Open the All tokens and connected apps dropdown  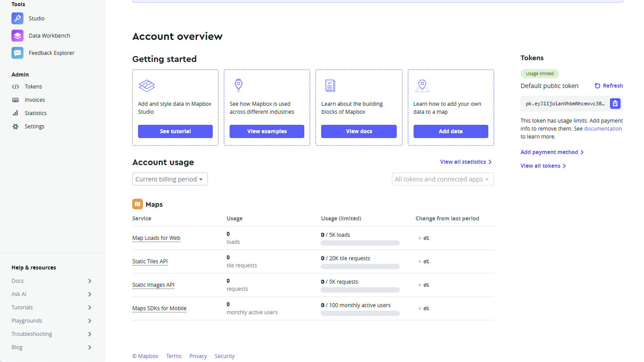point(443,179)
